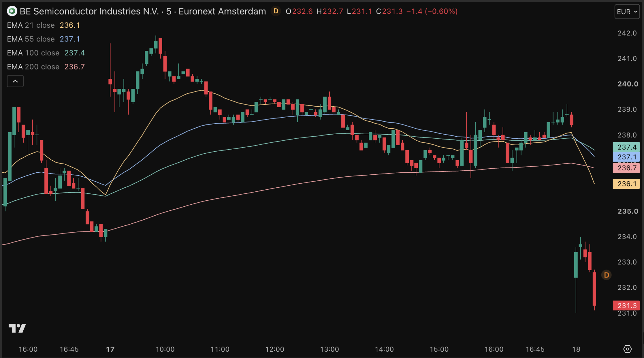Collapse the indicator legend with the chevron button
Screen dimensions: 644x358
(x=15, y=81)
